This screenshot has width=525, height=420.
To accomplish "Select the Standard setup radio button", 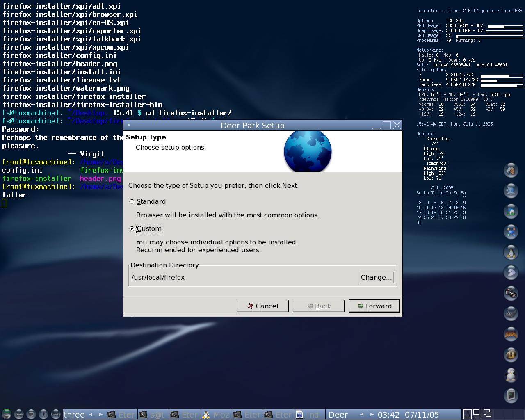I will click(132, 201).
